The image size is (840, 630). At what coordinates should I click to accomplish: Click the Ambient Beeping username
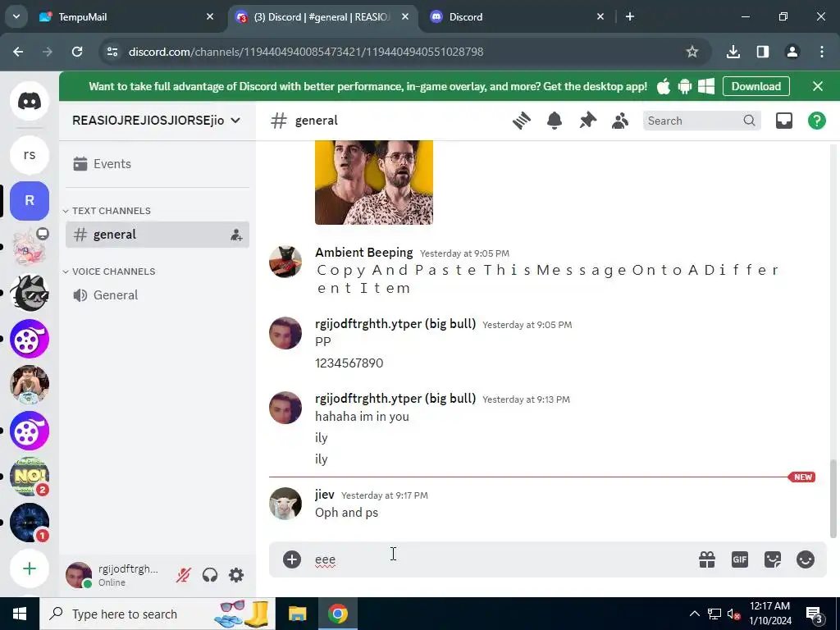click(x=363, y=253)
